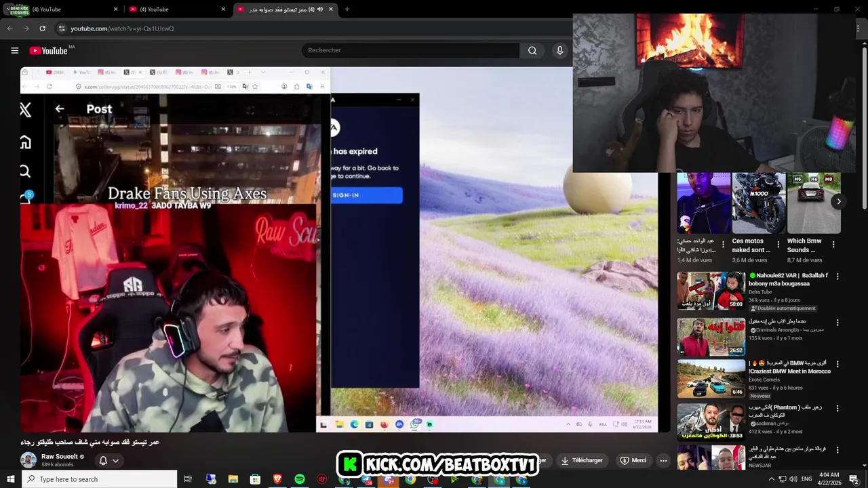Show hidden system tray icons chevron

coord(771,479)
